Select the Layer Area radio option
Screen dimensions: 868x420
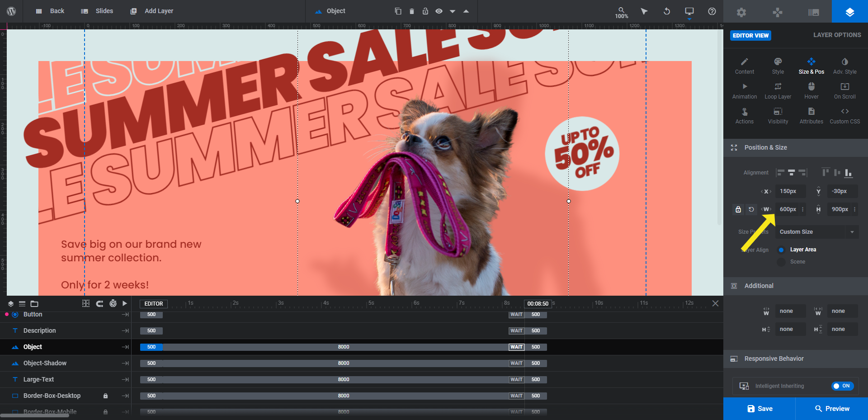click(781, 250)
